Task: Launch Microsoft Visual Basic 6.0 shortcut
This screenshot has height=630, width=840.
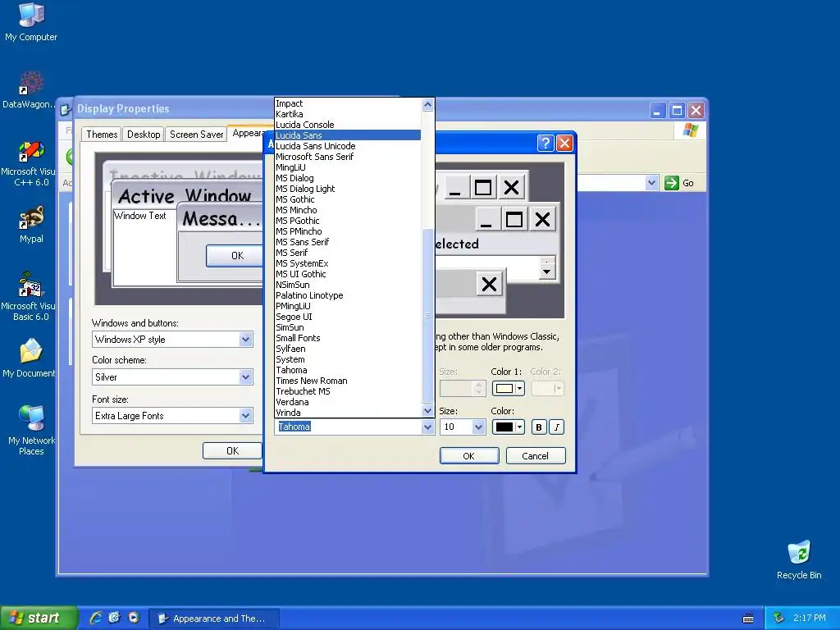Action: point(29,296)
